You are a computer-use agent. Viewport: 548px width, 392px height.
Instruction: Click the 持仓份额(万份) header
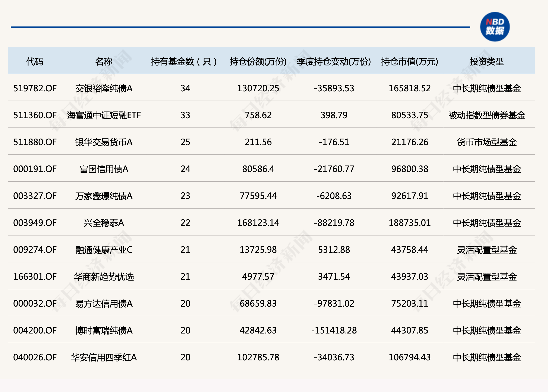tap(258, 61)
